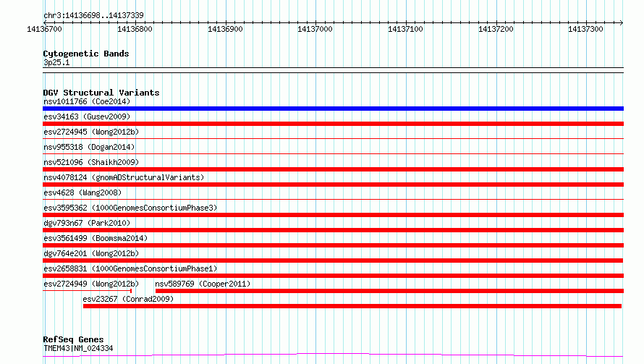Click the 14136900 ruler coordinate
Screen dimensions: 644x364
pyautogui.click(x=225, y=29)
